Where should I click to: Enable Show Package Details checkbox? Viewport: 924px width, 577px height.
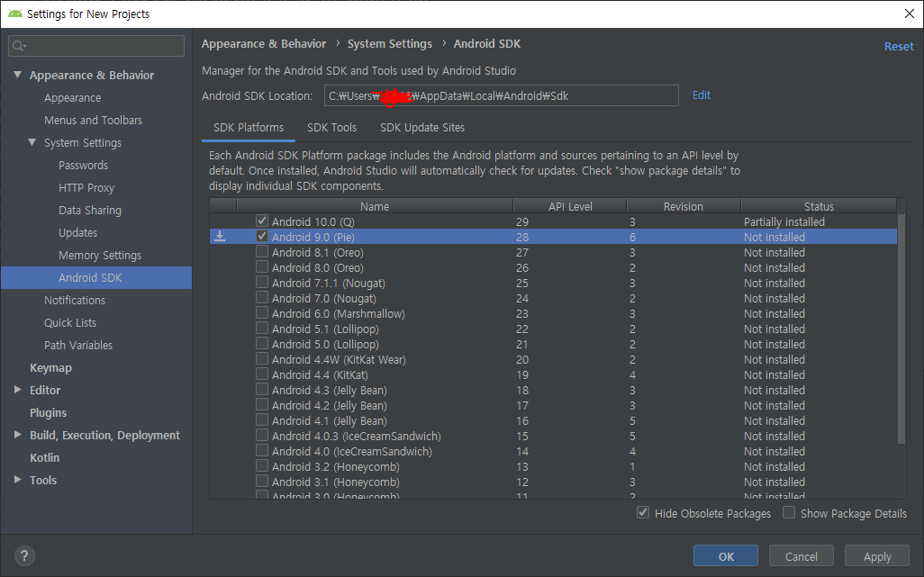[789, 513]
